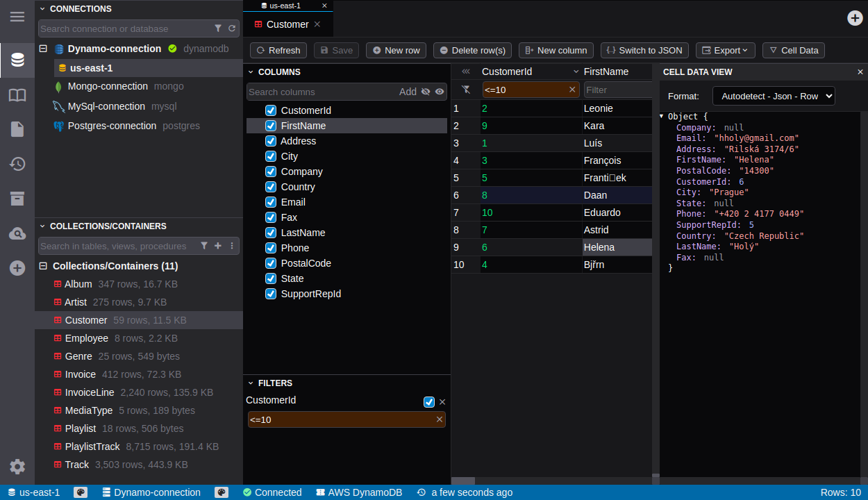Collapse the Dynamo-connection tree node

coord(43,49)
